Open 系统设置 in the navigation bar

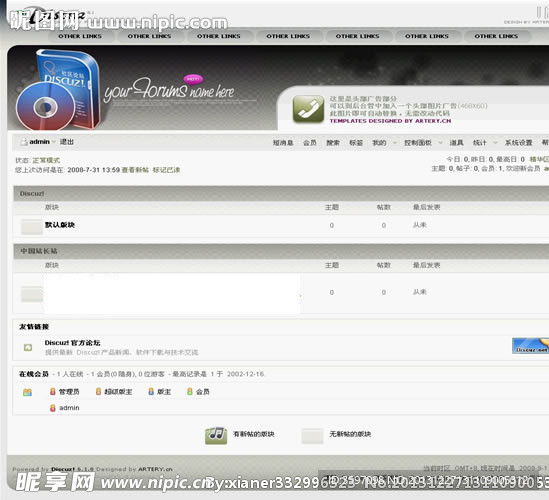(519, 143)
